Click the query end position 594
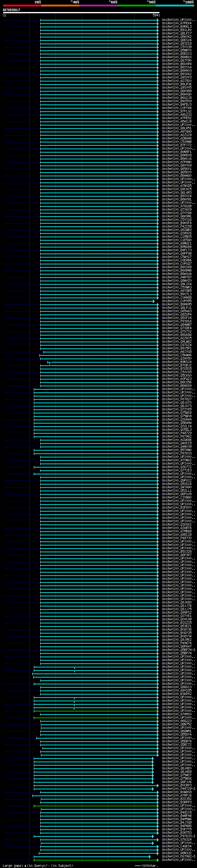 pos(155,15)
